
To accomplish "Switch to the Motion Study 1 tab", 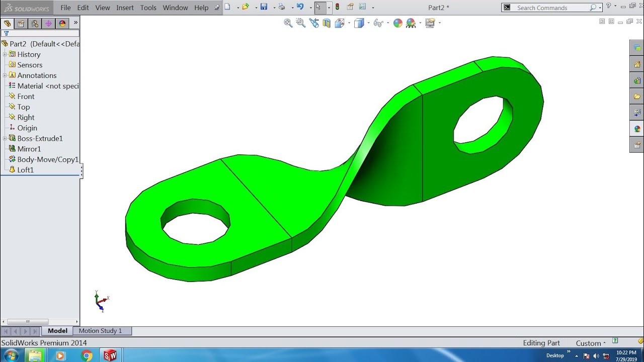I will click(x=101, y=331).
